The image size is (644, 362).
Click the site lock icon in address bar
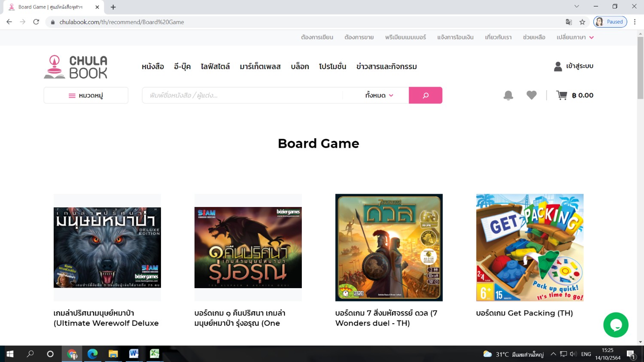click(x=53, y=22)
